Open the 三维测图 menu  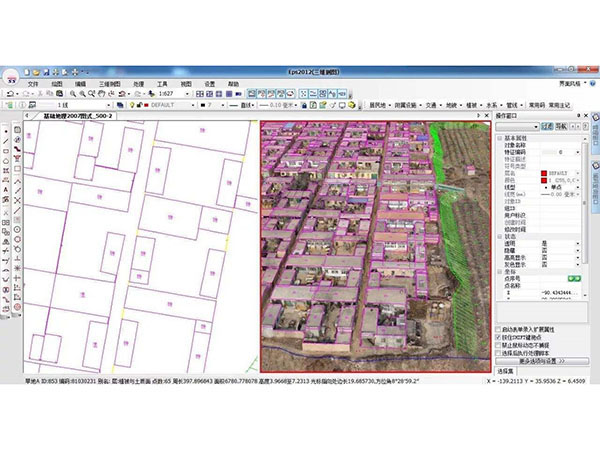(x=110, y=84)
